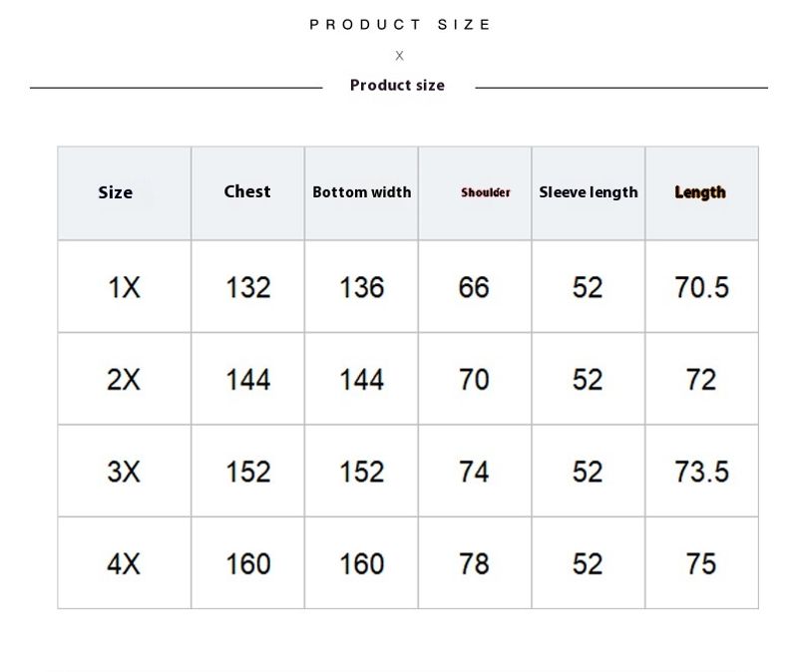Select the Sleeve length header cell
798x672 pixels.
coord(589,191)
